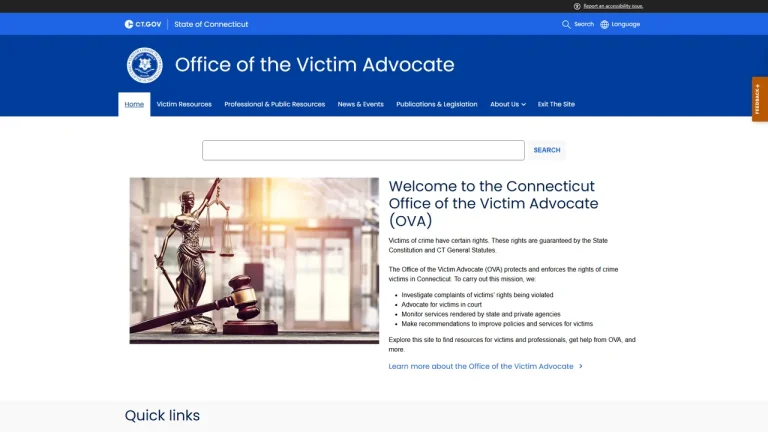Image resolution: width=768 pixels, height=432 pixels.
Task: Click the Office of the Victim Advocate title
Action: tap(314, 65)
